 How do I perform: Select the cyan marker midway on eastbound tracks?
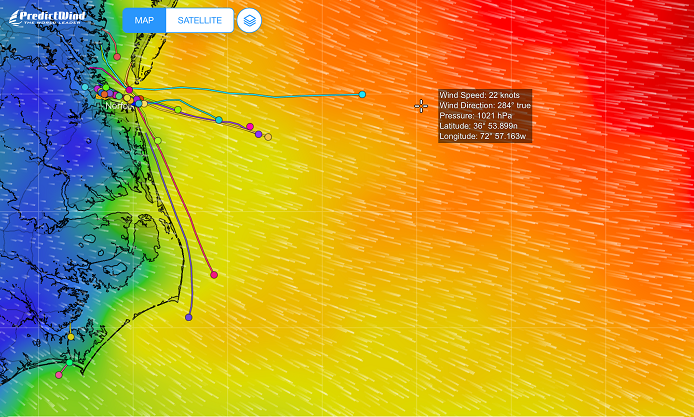219,120
